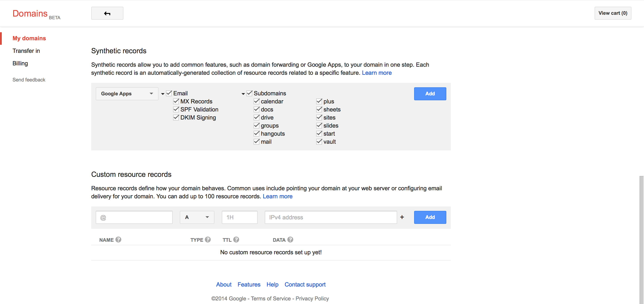Uncheck the hangouts subdomain checkbox
The height and width of the screenshot is (304, 644).
tap(256, 134)
